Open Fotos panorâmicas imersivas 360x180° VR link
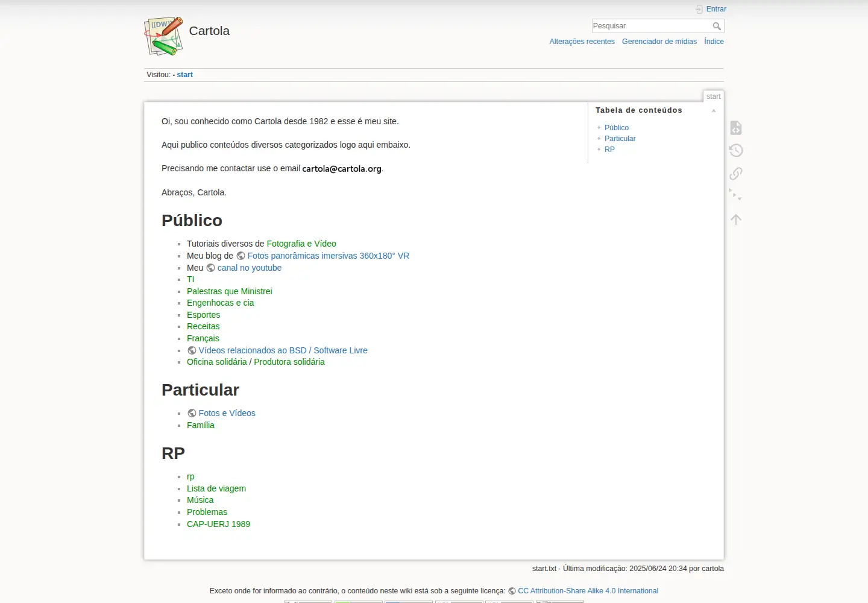 [x=328, y=256]
